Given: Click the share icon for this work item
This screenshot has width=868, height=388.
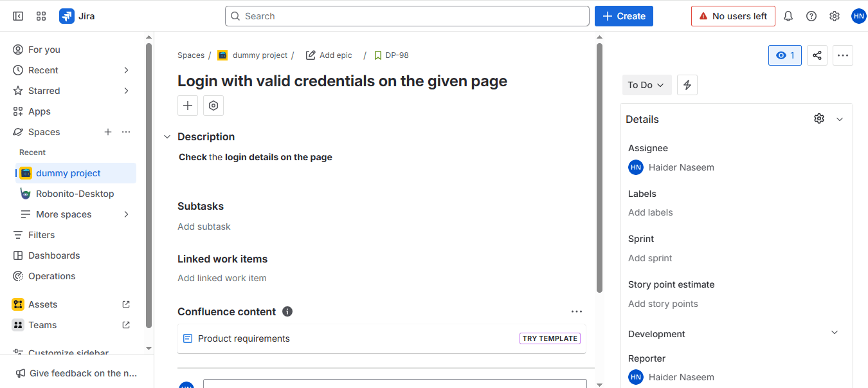Looking at the screenshot, I should click(817, 55).
